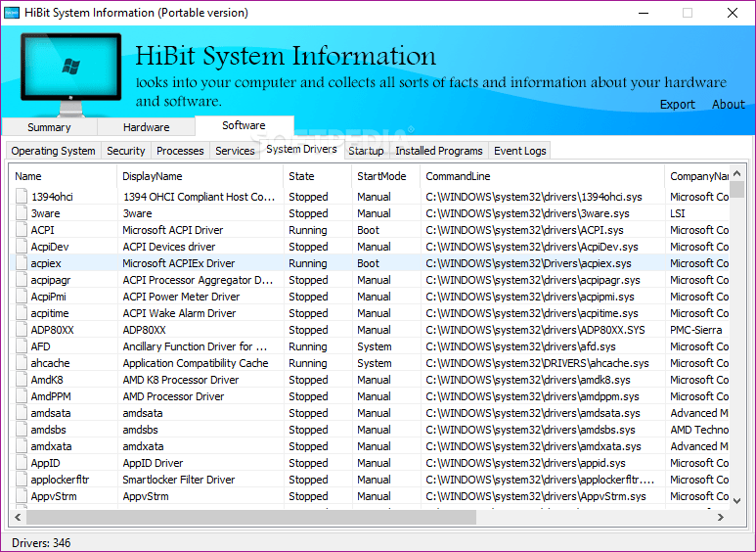Click the file icon next to ACPI row

pos(22,230)
